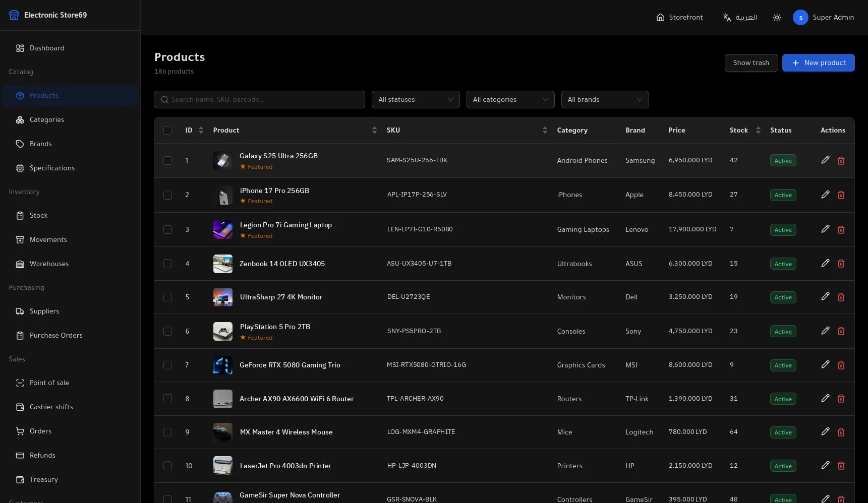
Task: Click Active status badge for MX Master 4
Action: 783,432
